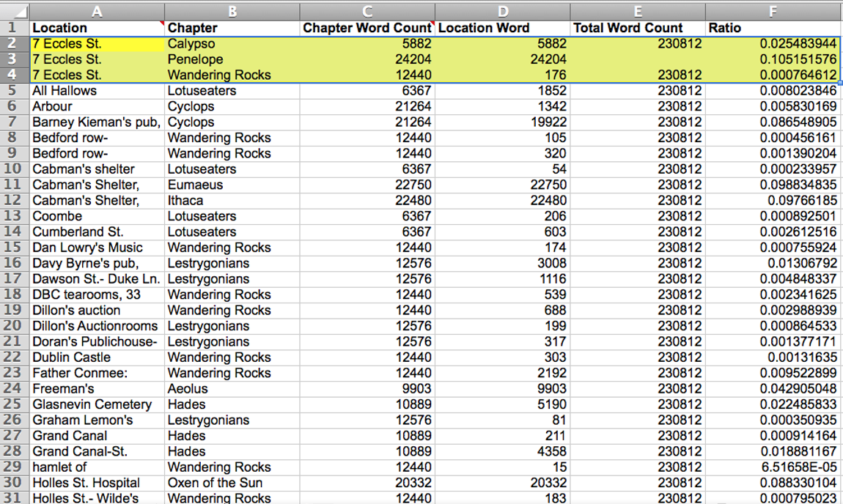
Task: Click the yellow-highlighted cell A2
Action: (97, 44)
